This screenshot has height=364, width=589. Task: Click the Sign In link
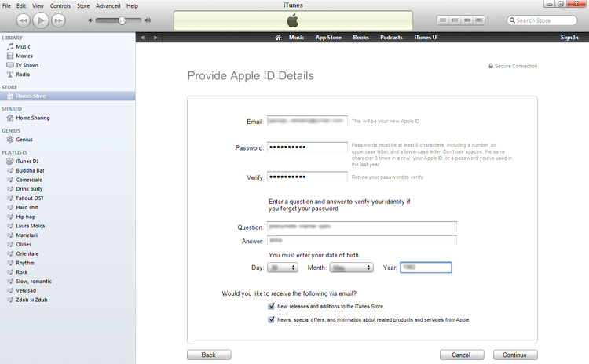pyautogui.click(x=569, y=38)
